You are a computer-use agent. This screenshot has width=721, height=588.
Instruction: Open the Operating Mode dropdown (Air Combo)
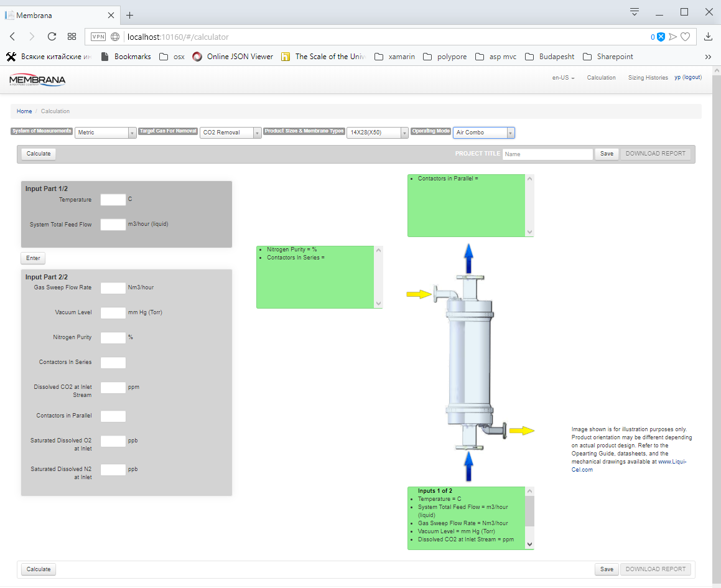(x=484, y=133)
